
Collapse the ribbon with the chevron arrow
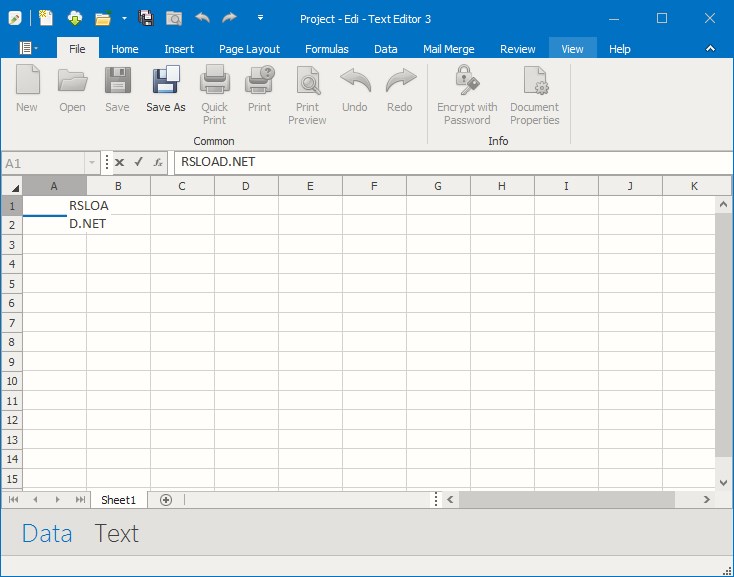[710, 48]
